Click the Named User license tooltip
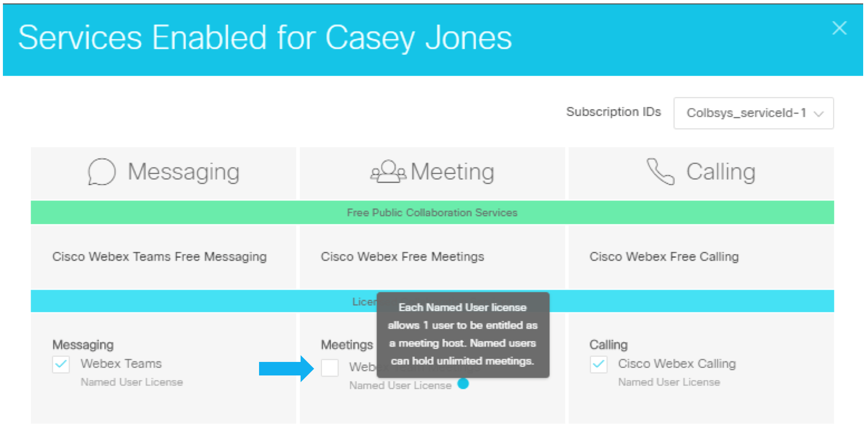Screen dimensions: 868x432 (463, 334)
